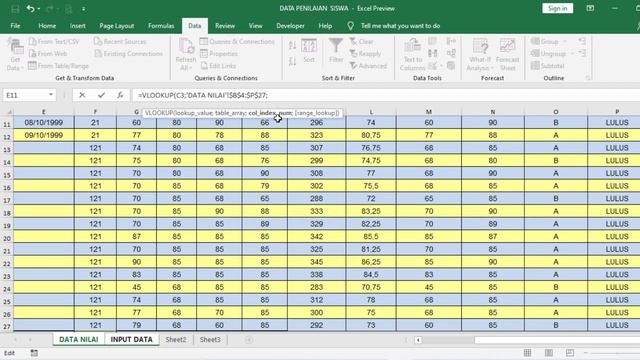Open Data Validation dropdown icon
Image resolution: width=640 pixels, height=360 pixels.
coord(434,66)
